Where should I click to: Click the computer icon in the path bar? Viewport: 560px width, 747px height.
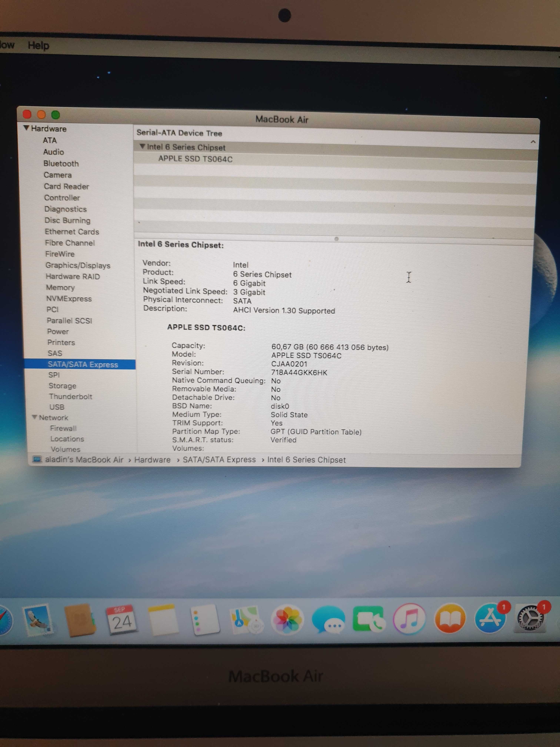(x=37, y=459)
